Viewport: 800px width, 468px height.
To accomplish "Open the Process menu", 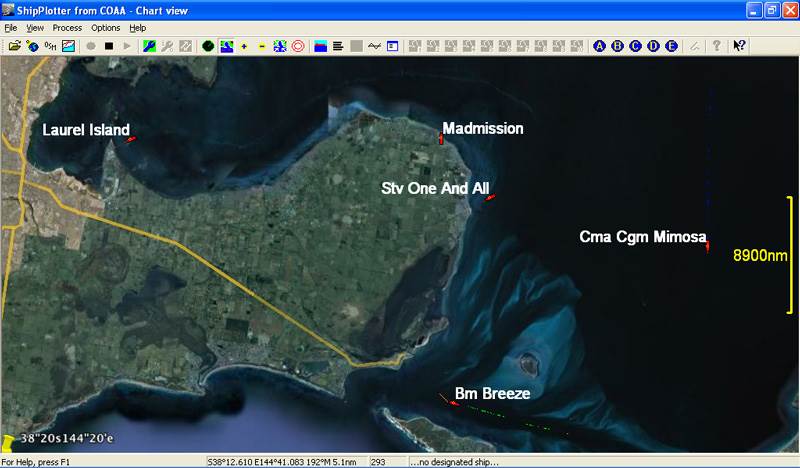I will point(67,28).
